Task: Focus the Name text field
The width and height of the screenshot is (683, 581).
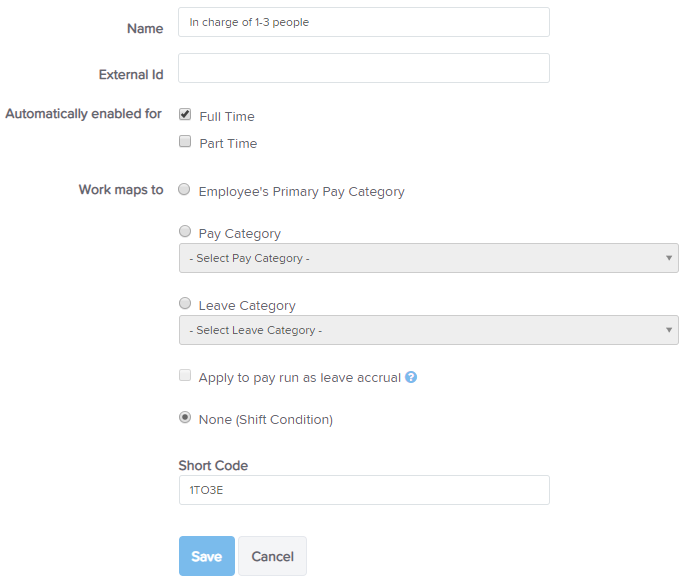Action: point(364,22)
